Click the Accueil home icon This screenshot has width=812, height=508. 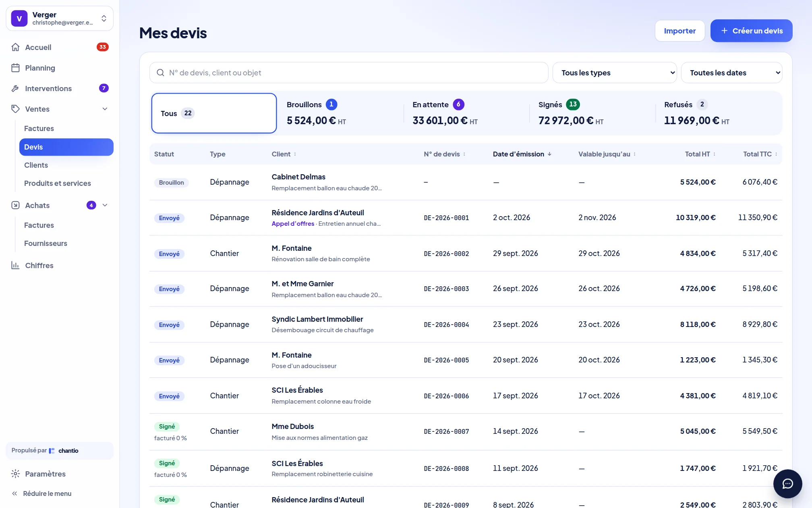point(15,47)
